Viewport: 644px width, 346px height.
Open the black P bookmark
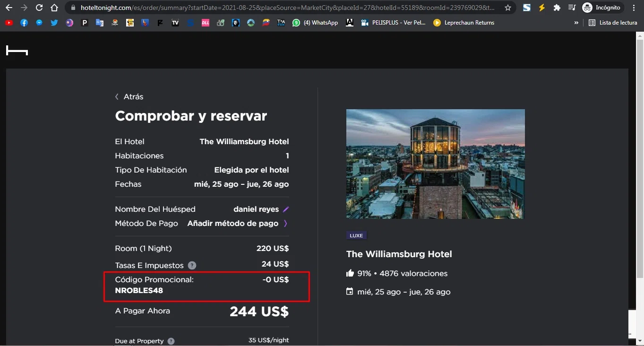[85, 23]
